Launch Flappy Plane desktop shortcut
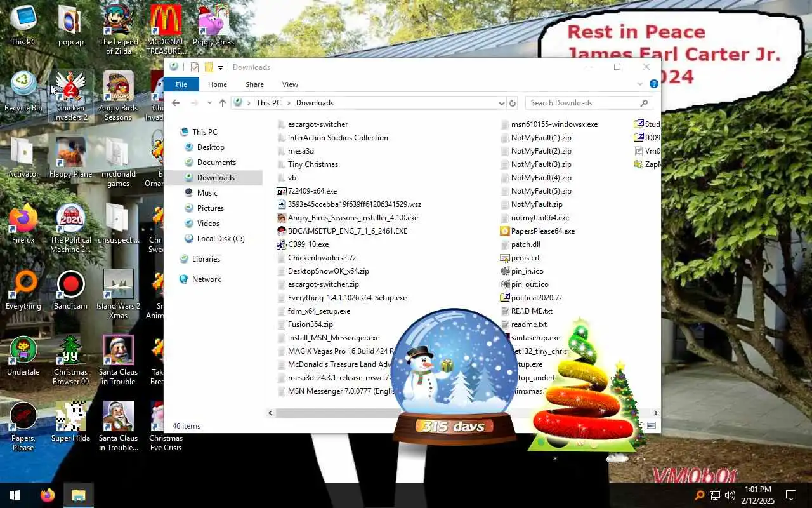The image size is (812, 508). pos(71,157)
